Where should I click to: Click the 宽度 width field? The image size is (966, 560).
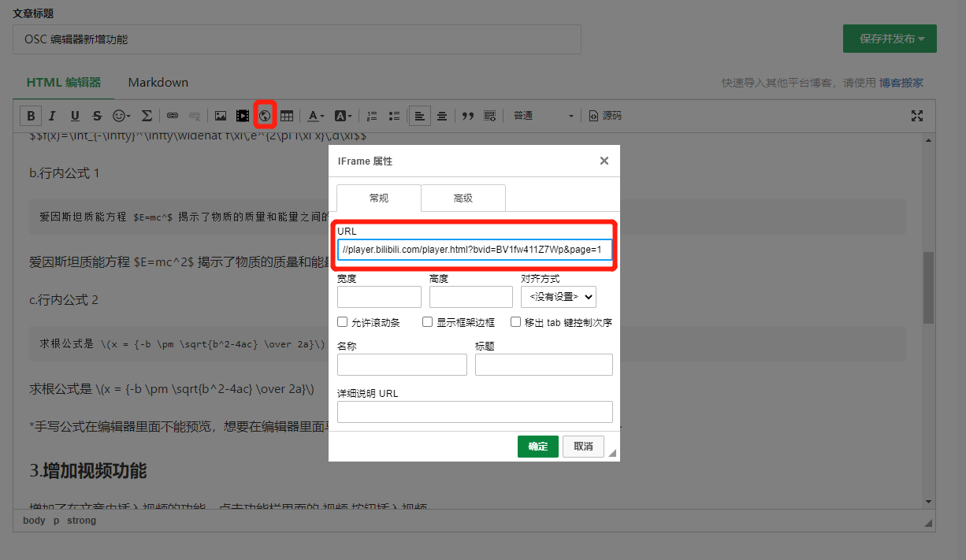click(x=379, y=297)
